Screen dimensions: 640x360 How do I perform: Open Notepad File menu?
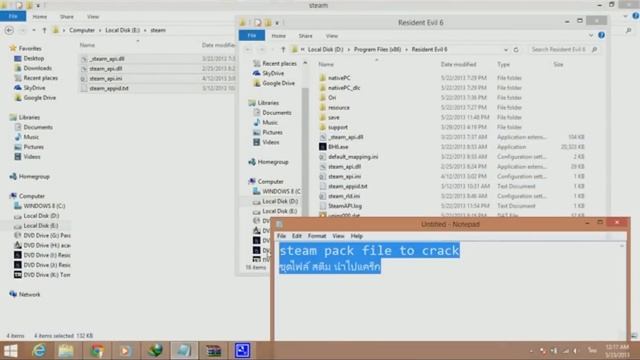click(282, 236)
